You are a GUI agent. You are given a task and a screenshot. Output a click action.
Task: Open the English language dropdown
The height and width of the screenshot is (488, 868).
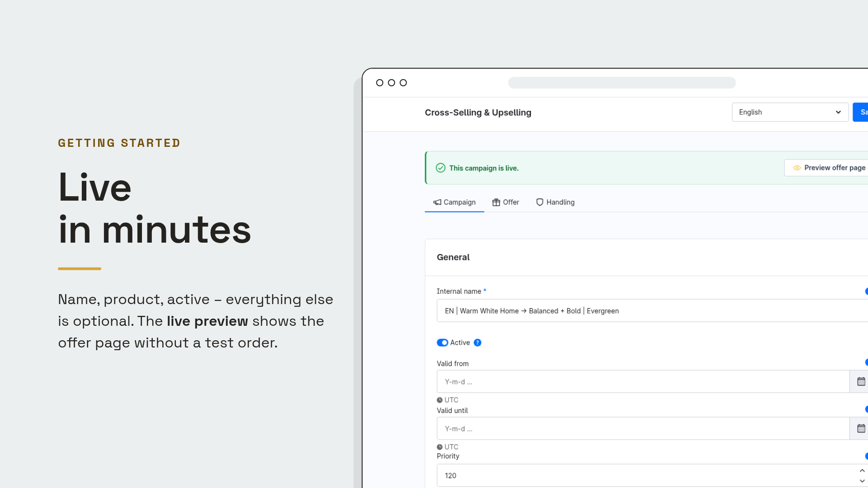coord(790,112)
